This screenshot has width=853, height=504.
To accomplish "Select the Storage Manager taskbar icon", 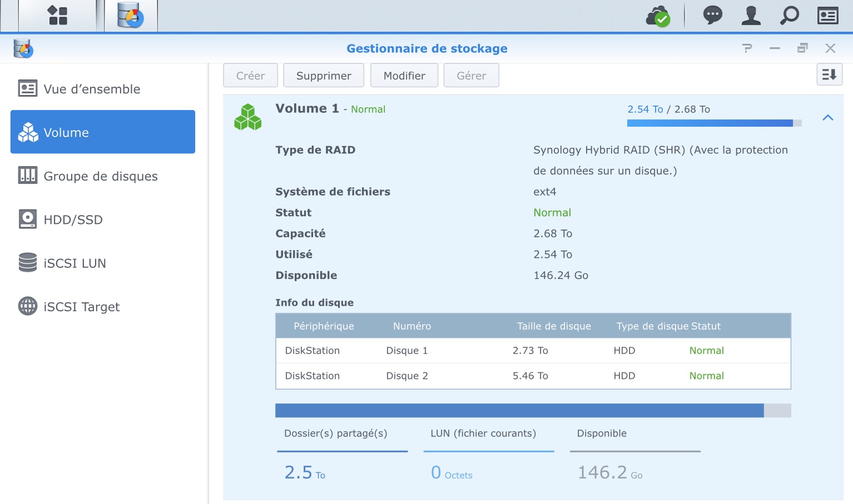I will [x=131, y=16].
